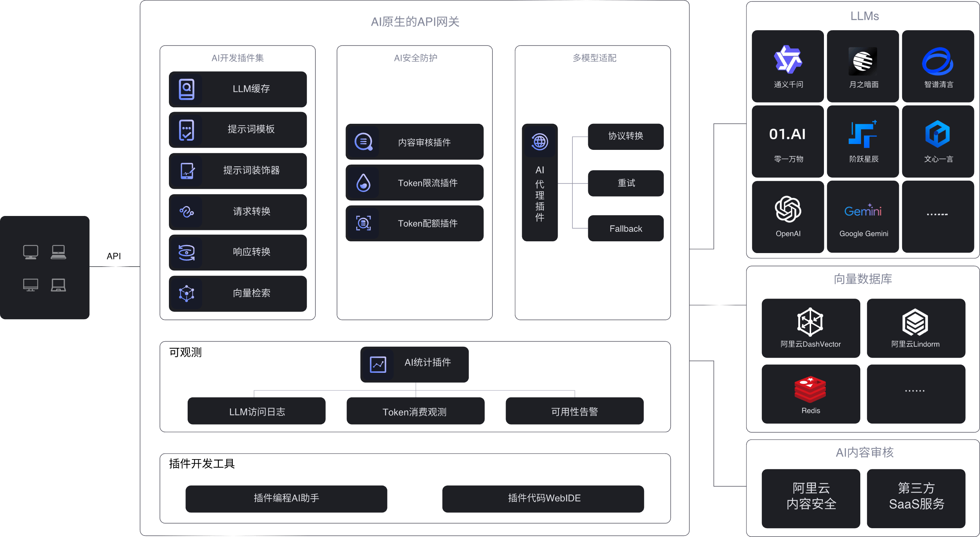Click the Redis logo

point(810,390)
